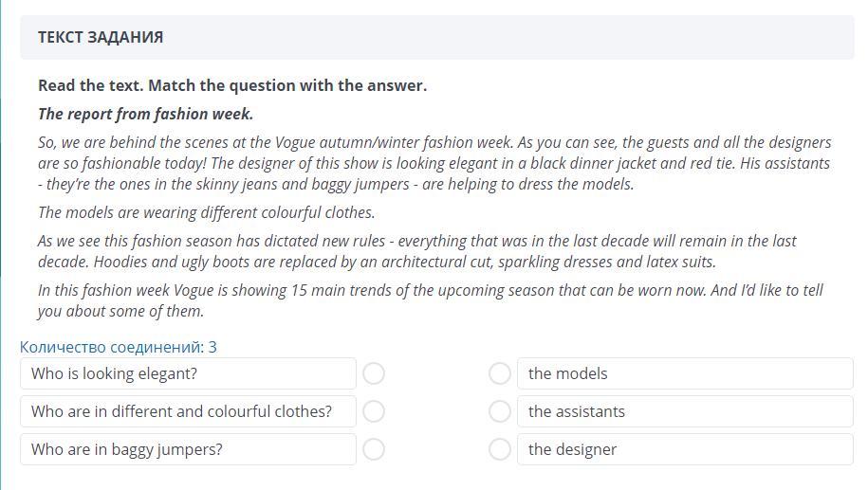Click the "Who are in baggy jumpers?" question box

[188, 449]
